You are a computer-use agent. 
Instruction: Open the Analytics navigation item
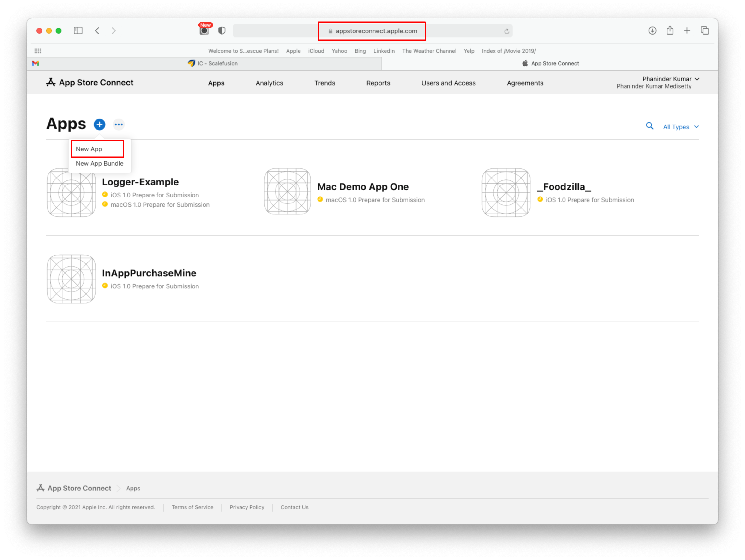click(270, 83)
